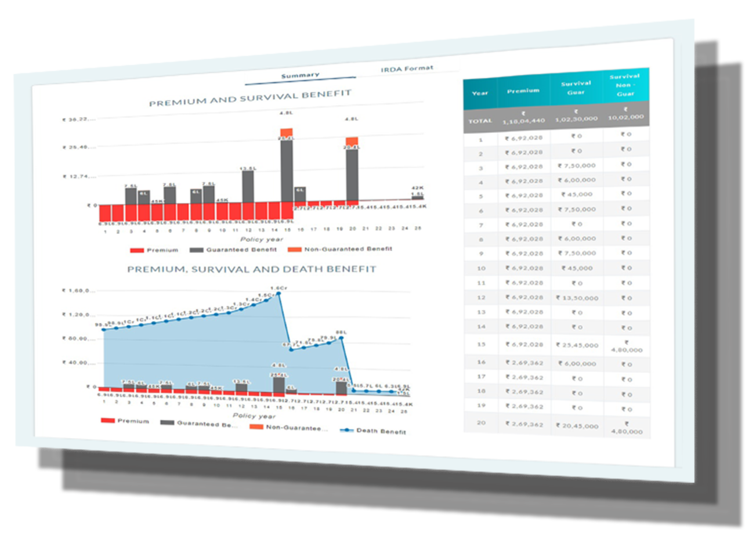Click the Year column header
The width and height of the screenshot is (756, 546).
pyautogui.click(x=480, y=93)
